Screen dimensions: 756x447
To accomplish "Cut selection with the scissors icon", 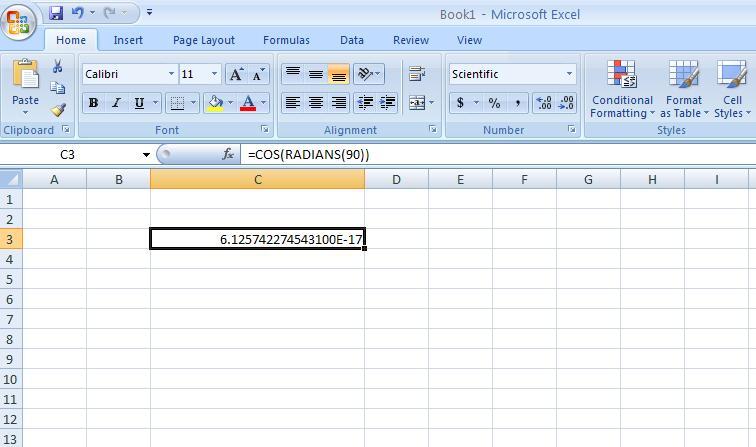I will [x=58, y=66].
